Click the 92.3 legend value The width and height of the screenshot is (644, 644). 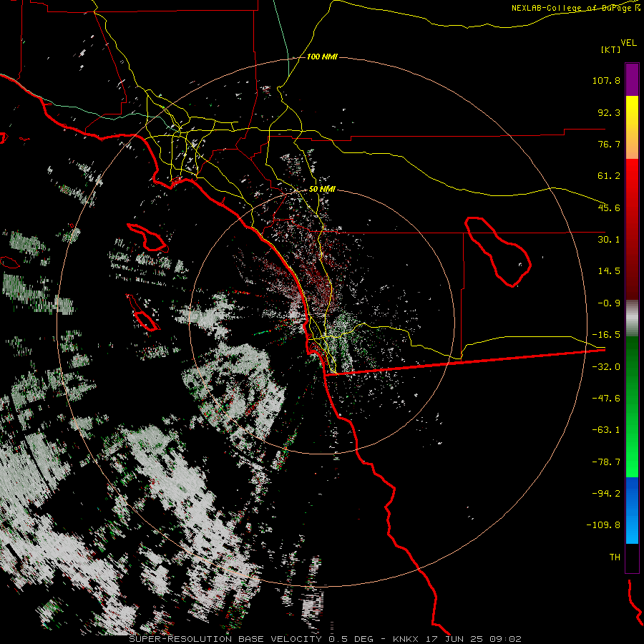point(609,112)
